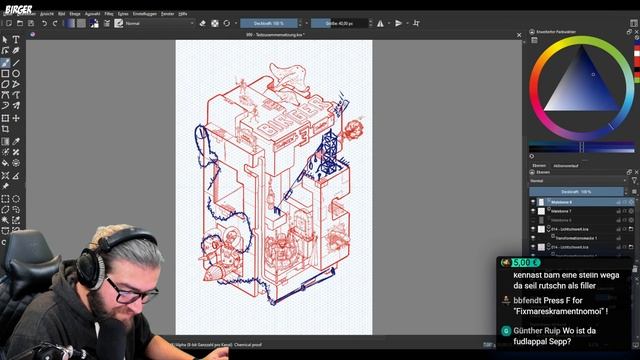
Task: Toggle vertical mirror mode
Action: point(399,23)
